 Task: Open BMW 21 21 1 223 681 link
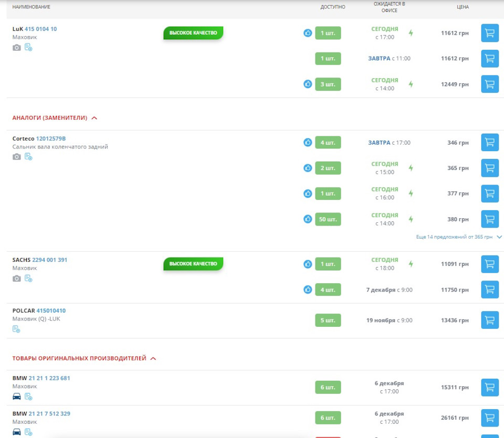coord(49,378)
